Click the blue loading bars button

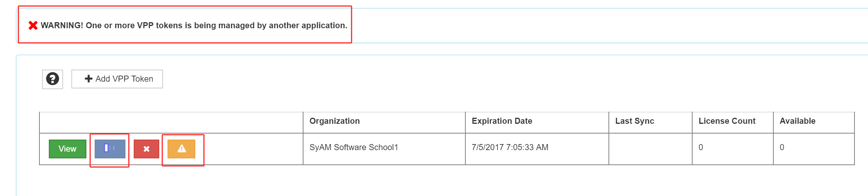[110, 149]
